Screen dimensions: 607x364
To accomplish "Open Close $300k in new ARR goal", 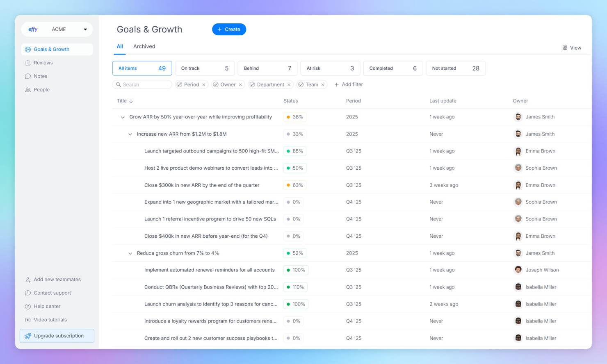I will pos(202,185).
